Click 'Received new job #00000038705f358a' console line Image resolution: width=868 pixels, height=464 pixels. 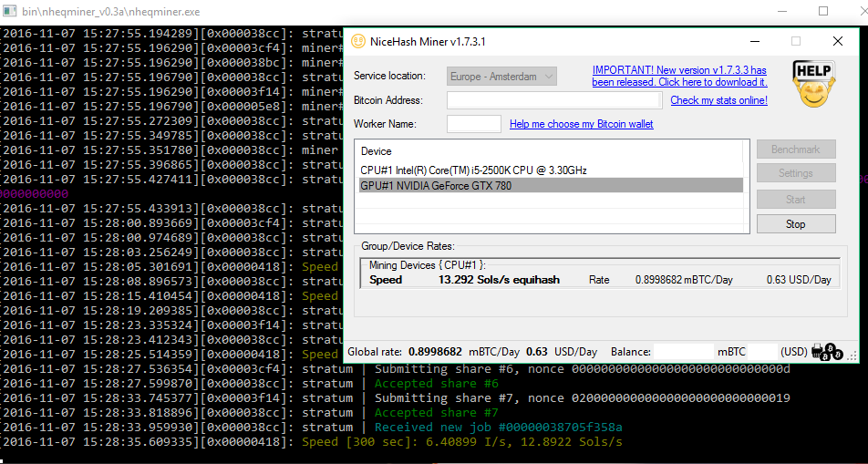[x=498, y=427]
